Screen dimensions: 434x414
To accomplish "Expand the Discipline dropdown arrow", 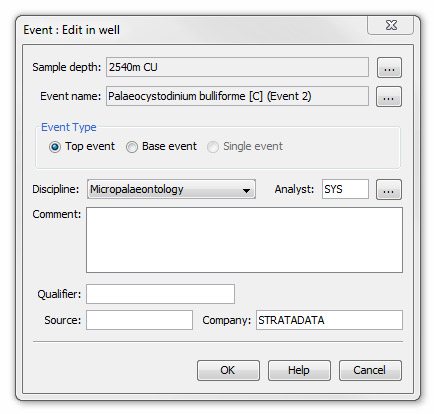I will click(246, 190).
